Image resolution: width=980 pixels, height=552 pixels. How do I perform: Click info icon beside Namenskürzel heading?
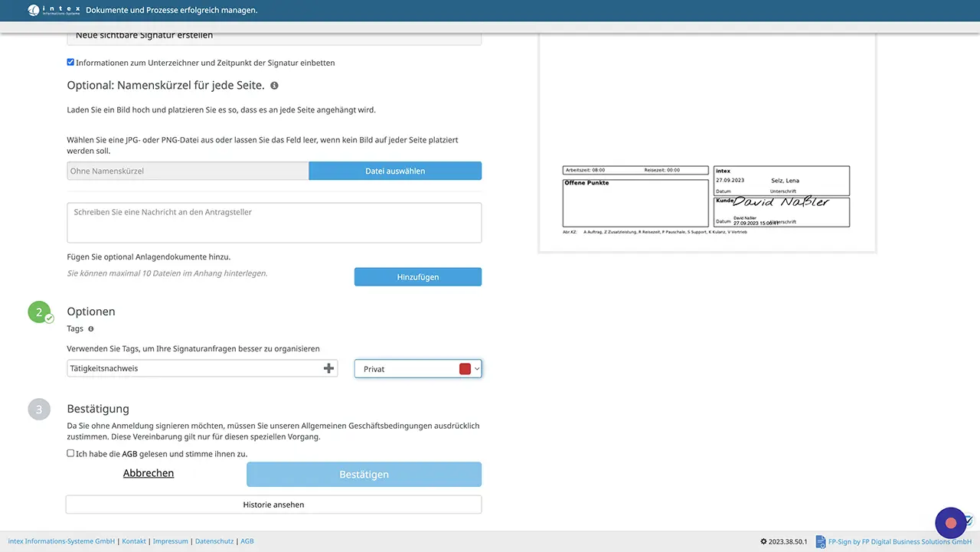[274, 86]
